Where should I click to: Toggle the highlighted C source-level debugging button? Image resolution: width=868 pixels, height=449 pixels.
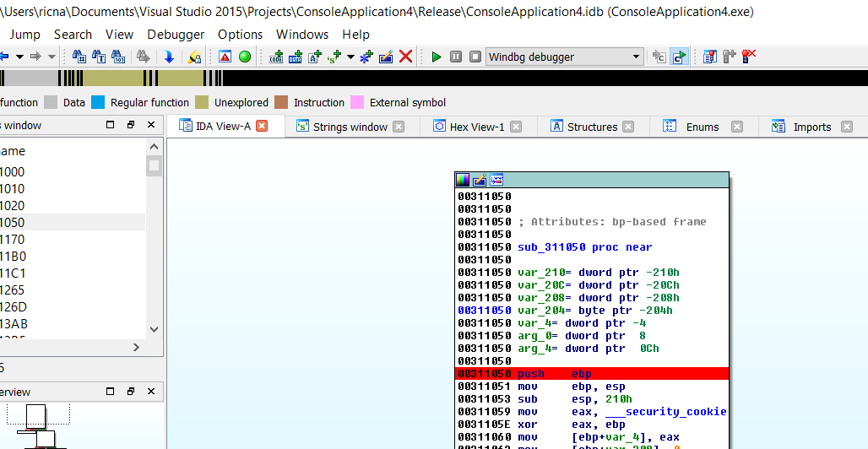pos(679,57)
